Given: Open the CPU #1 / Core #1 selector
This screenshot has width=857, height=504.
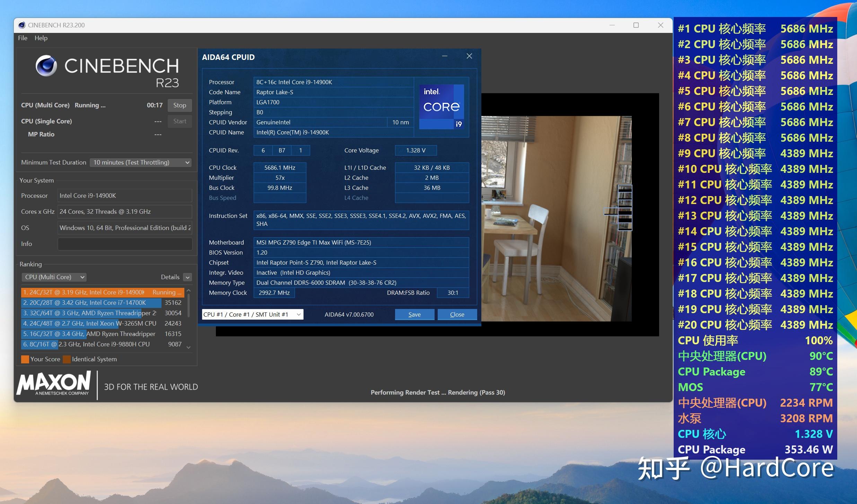Looking at the screenshot, I should (x=253, y=315).
